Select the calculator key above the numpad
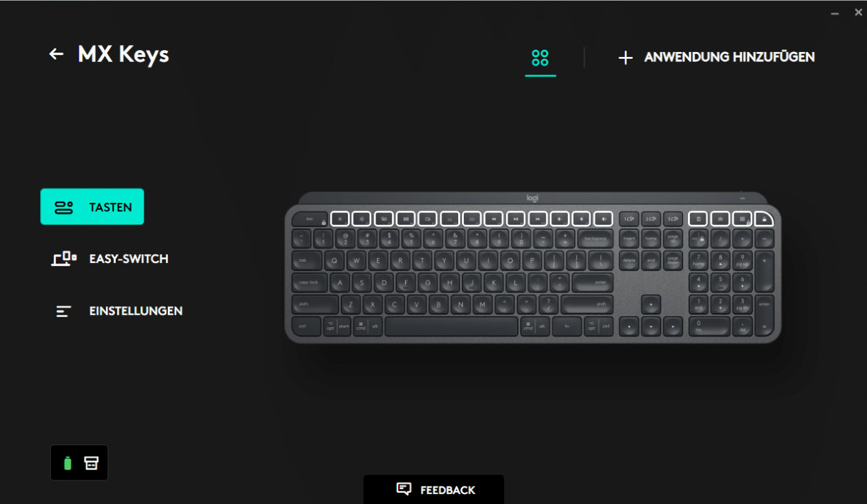This screenshot has width=867, height=504. point(699,219)
